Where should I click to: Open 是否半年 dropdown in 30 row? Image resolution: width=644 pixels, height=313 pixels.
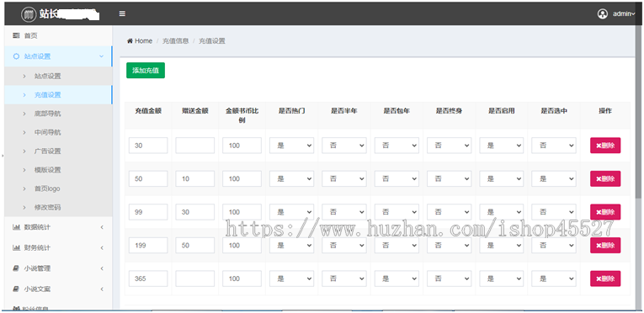(x=343, y=146)
